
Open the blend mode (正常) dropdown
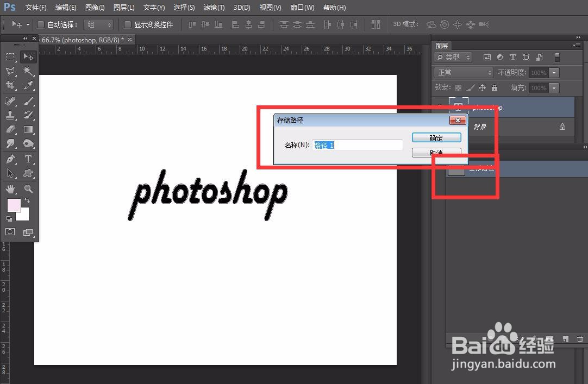point(463,72)
